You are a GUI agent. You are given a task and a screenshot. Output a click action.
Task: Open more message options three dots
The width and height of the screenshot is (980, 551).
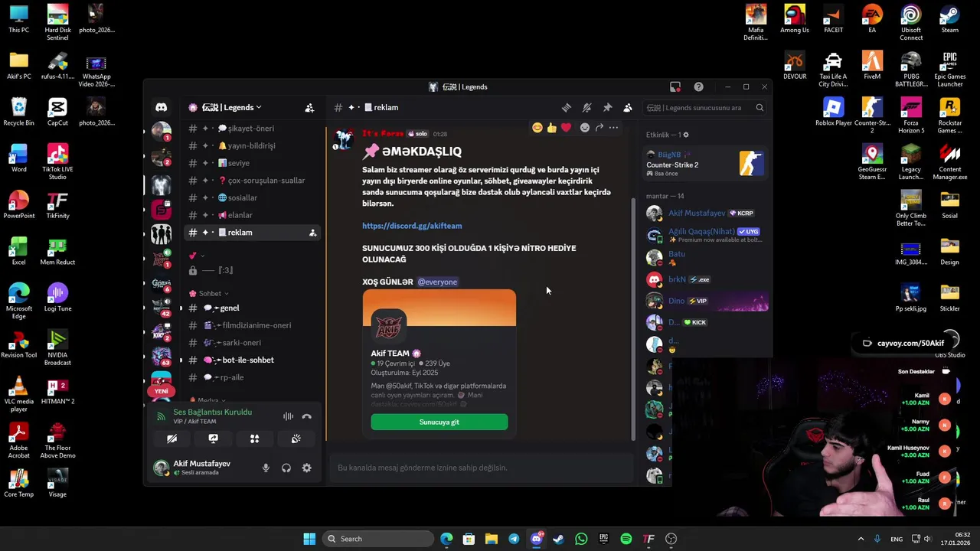coord(613,128)
